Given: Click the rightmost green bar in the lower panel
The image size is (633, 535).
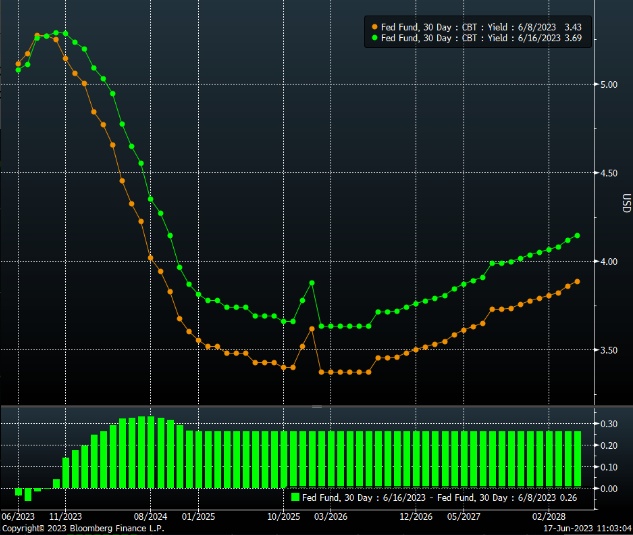Looking at the screenshot, I should (576, 460).
